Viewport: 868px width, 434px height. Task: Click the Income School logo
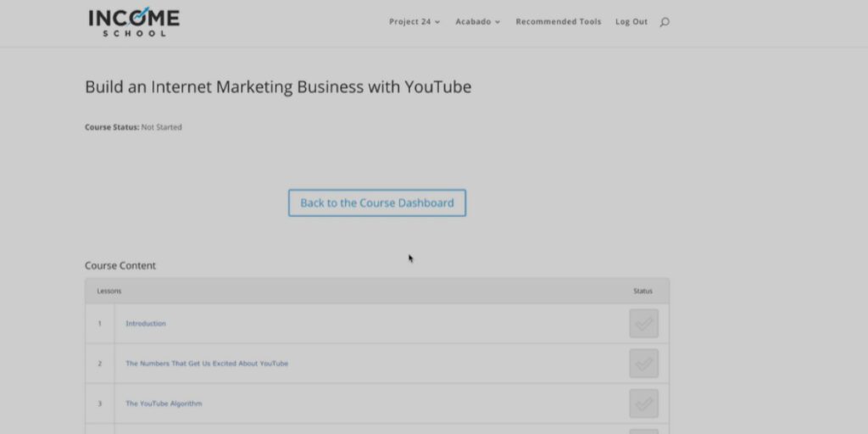click(134, 22)
